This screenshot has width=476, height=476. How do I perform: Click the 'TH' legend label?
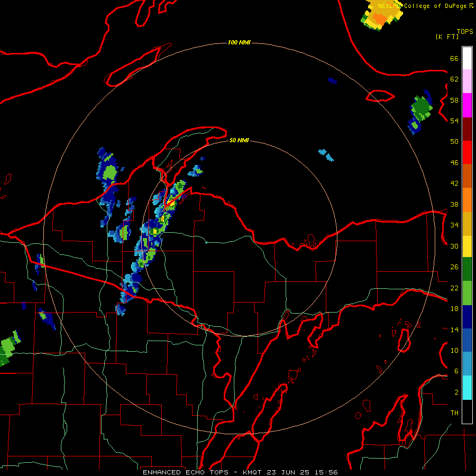tap(454, 413)
